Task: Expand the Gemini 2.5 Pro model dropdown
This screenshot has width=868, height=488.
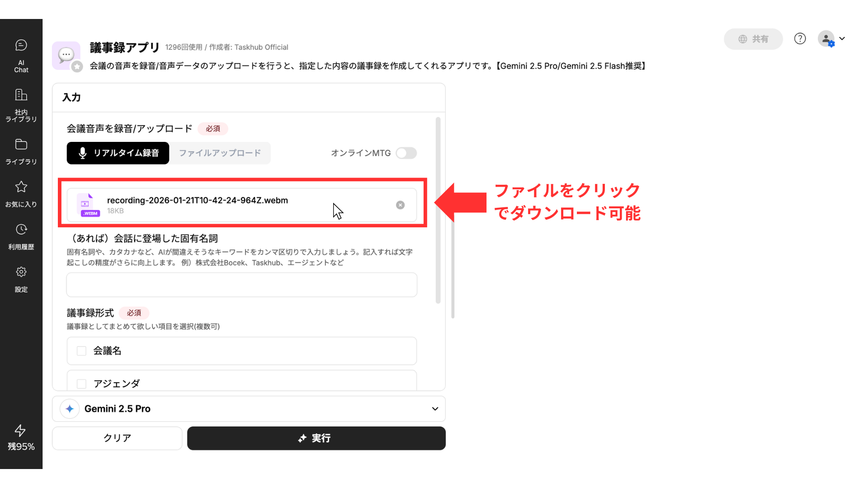Action: [435, 409]
